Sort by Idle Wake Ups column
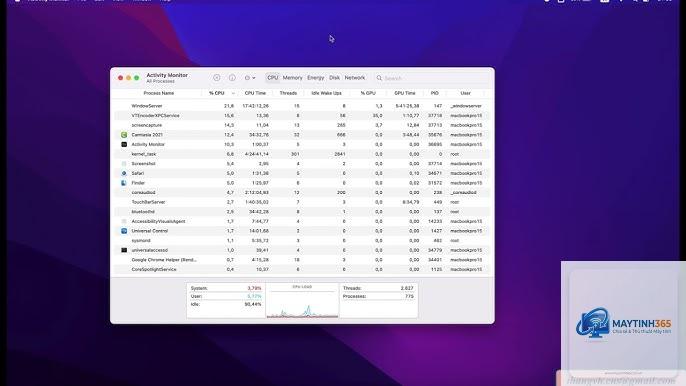The width and height of the screenshot is (686, 386). click(x=326, y=93)
